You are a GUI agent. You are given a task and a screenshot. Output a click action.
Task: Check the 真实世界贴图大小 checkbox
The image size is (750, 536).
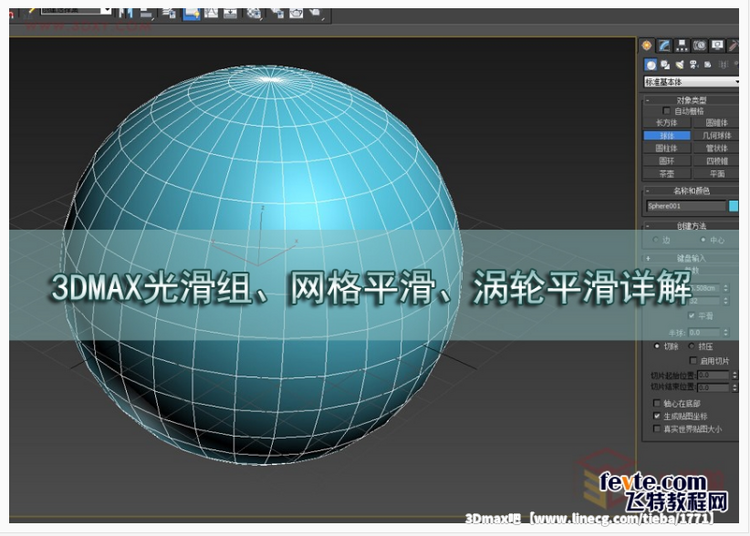(x=657, y=429)
